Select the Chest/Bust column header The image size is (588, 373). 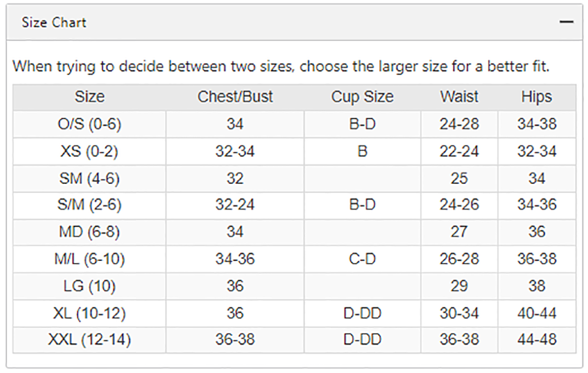click(x=235, y=97)
